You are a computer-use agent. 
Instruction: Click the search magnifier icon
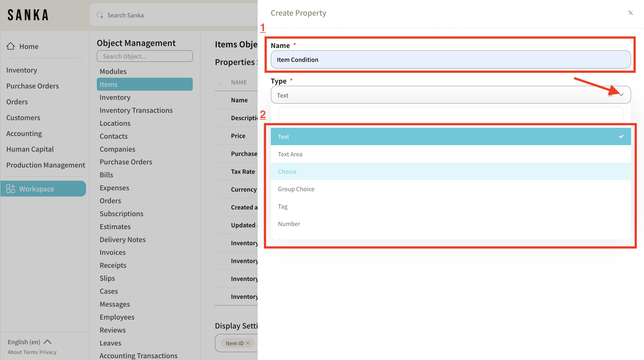tap(100, 15)
